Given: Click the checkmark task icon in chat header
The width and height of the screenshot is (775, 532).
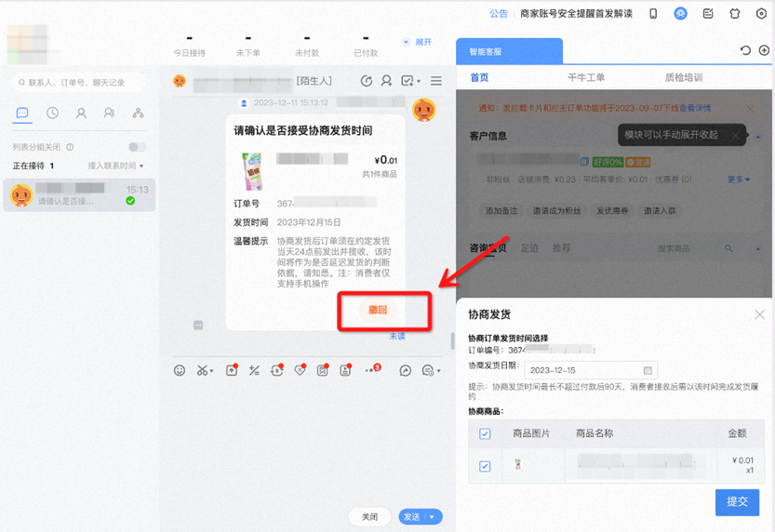Looking at the screenshot, I should [x=408, y=81].
